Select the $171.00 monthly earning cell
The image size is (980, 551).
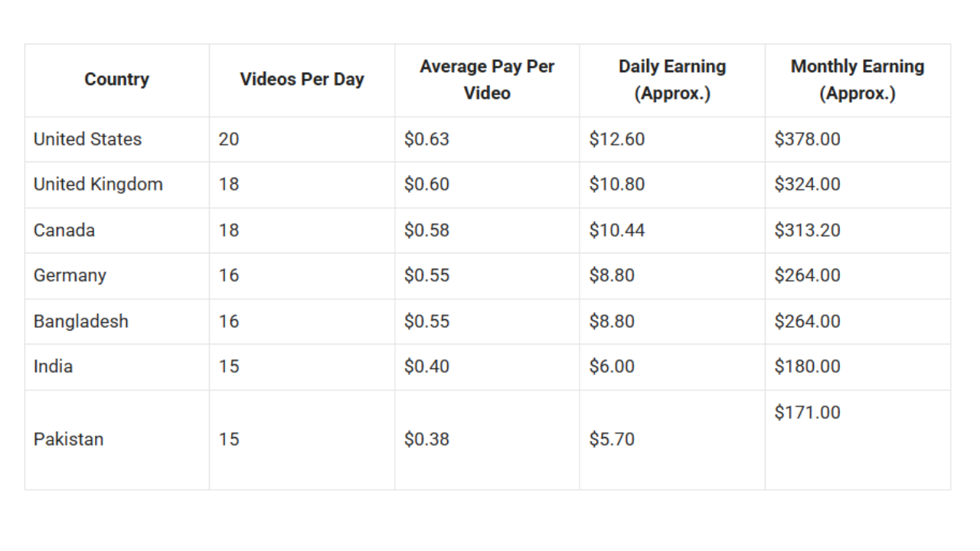[807, 412]
